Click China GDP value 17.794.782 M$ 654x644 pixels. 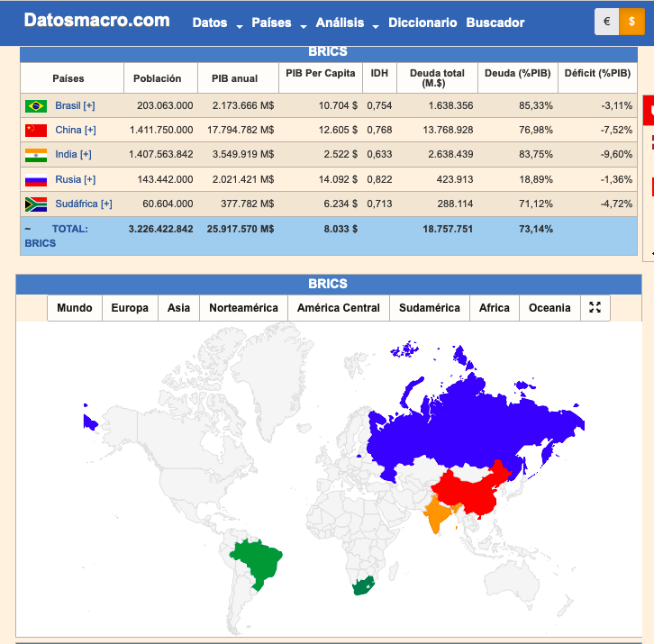coord(241,130)
